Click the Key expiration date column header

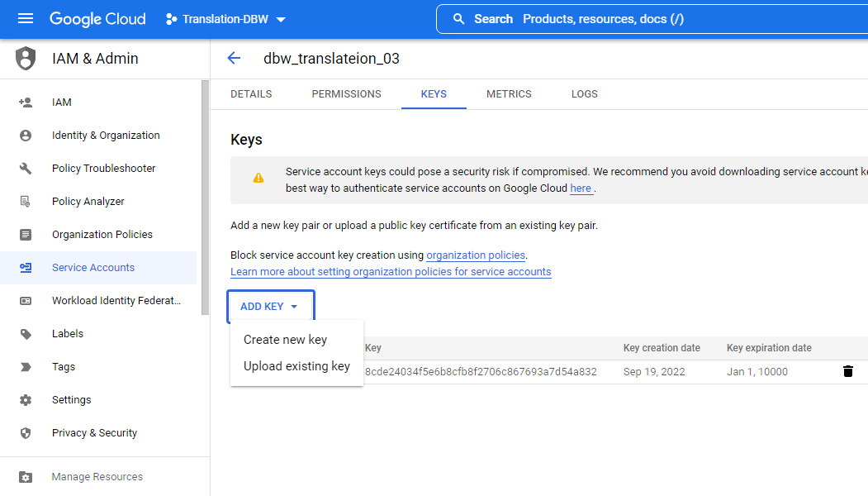pyautogui.click(x=769, y=348)
